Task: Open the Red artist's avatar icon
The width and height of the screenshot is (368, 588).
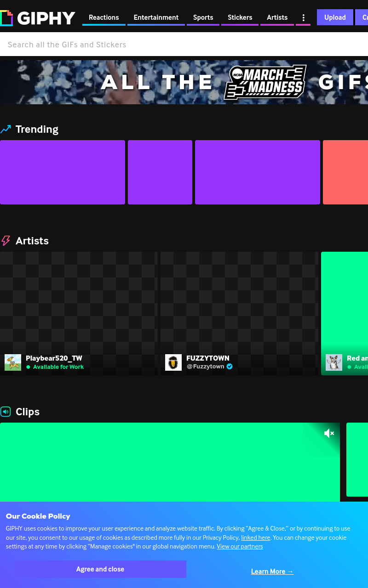Action: pos(334,362)
